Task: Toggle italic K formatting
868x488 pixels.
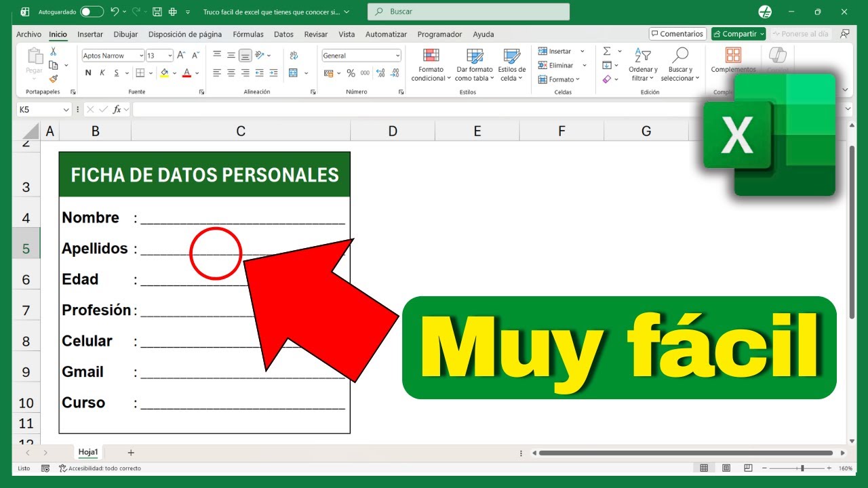Action: click(x=102, y=73)
